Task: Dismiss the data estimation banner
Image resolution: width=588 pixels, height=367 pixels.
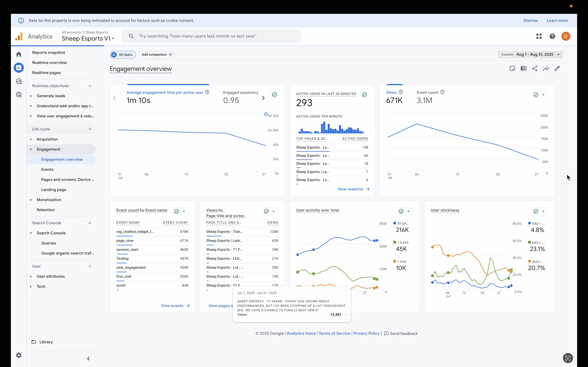Action: [530, 20]
